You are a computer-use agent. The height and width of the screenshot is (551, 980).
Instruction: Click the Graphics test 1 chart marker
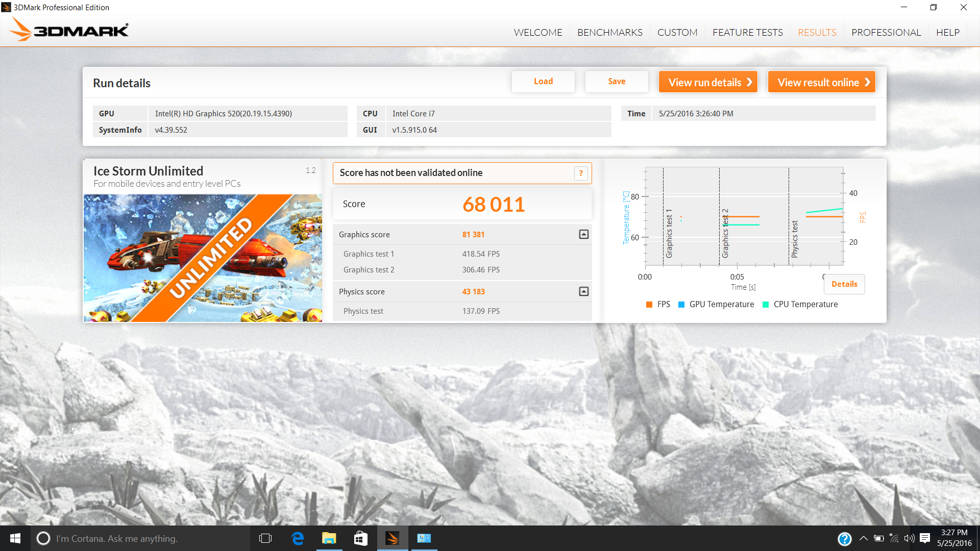click(x=669, y=233)
